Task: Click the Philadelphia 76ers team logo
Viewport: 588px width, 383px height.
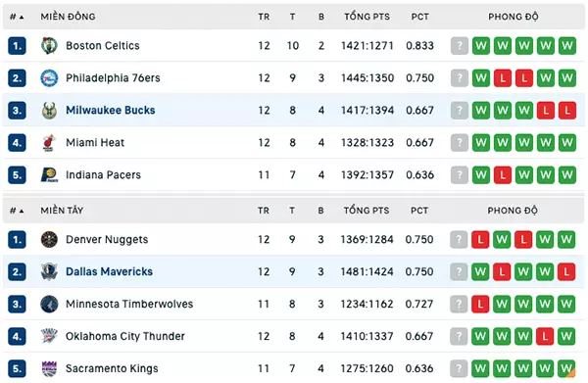Action: click(x=49, y=78)
